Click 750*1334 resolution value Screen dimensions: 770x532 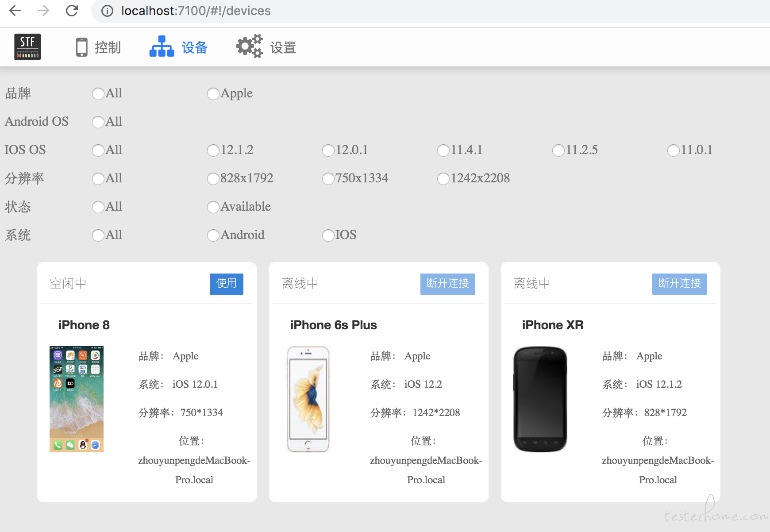pyautogui.click(x=202, y=412)
